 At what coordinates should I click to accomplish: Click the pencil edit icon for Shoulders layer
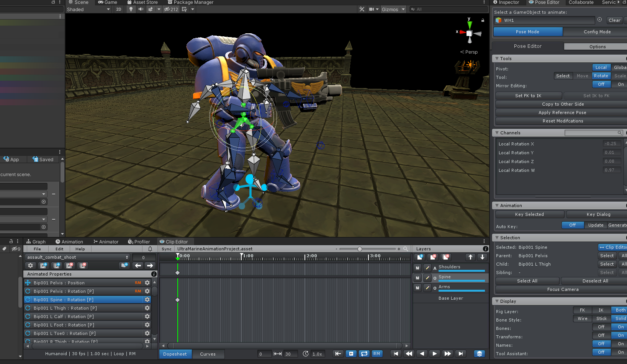tap(427, 268)
